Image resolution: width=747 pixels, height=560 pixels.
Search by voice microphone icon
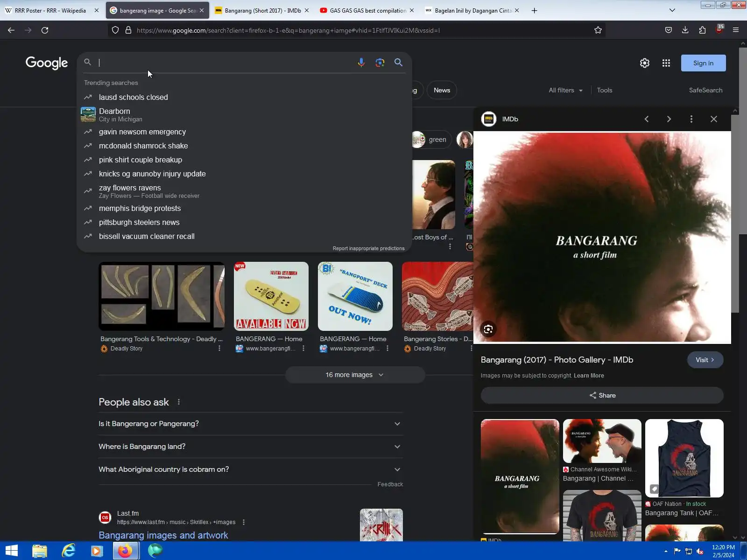point(361,63)
